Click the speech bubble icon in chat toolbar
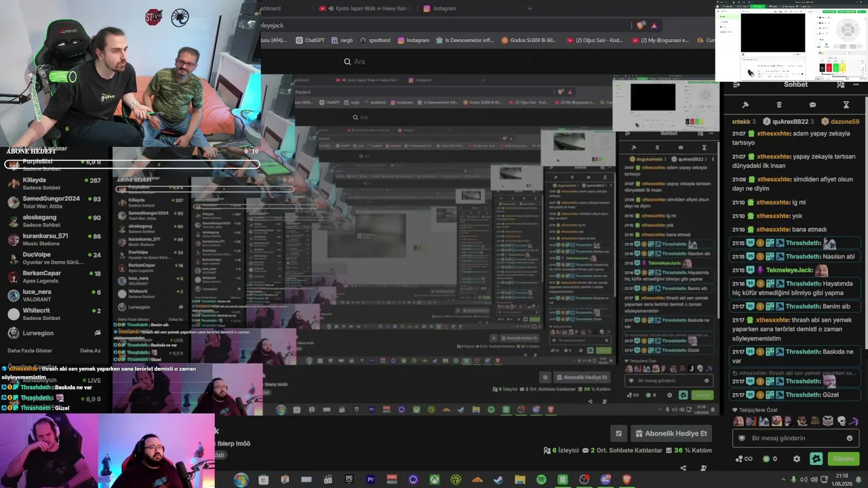The width and height of the screenshot is (868, 488). click(812, 105)
